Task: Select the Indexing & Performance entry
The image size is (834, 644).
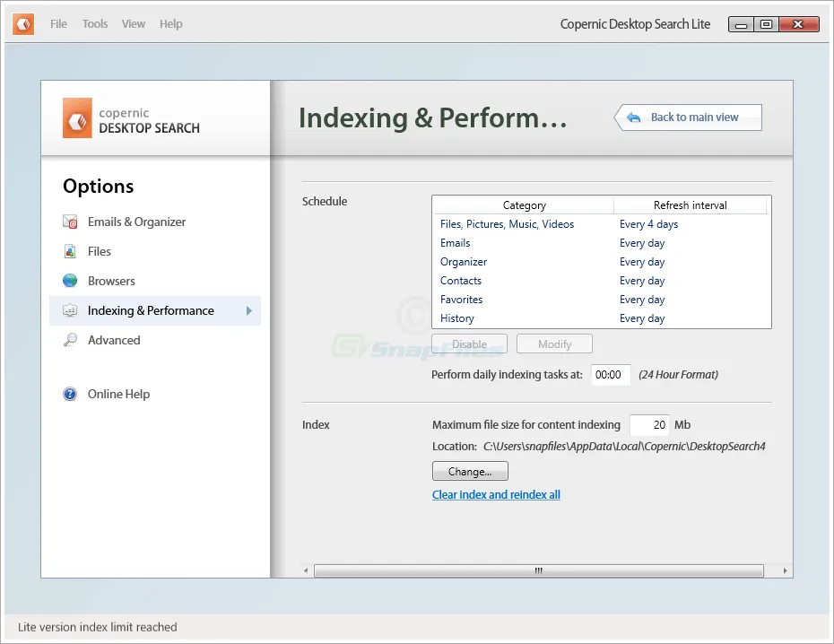Action: pos(155,310)
